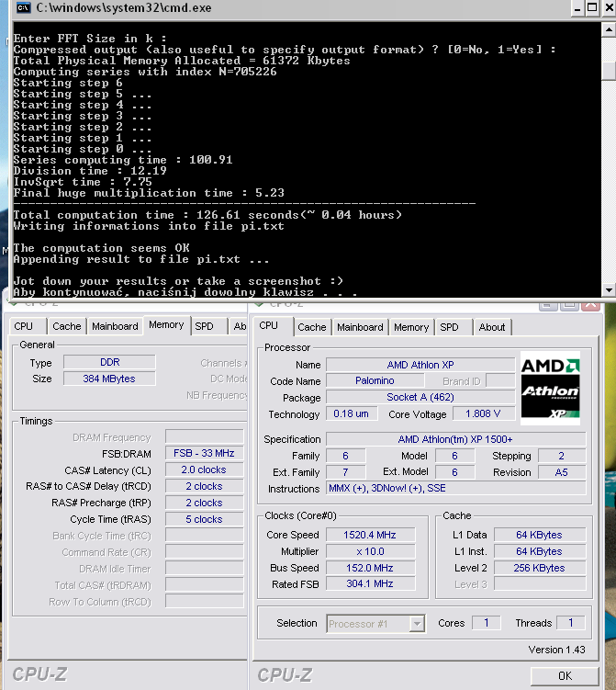Click the memory Type value DDR
Image resolution: width=616 pixels, height=690 pixels.
click(109, 362)
